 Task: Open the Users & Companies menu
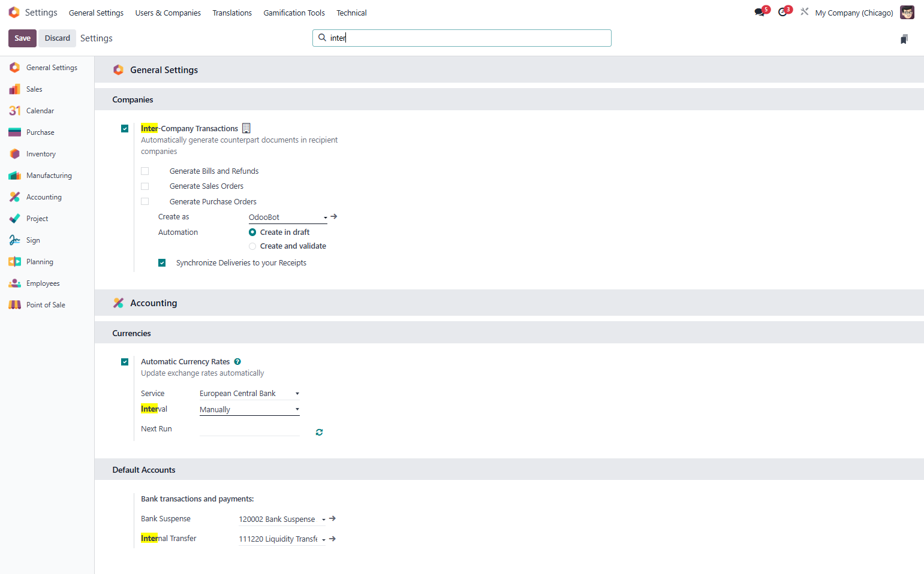pos(168,13)
